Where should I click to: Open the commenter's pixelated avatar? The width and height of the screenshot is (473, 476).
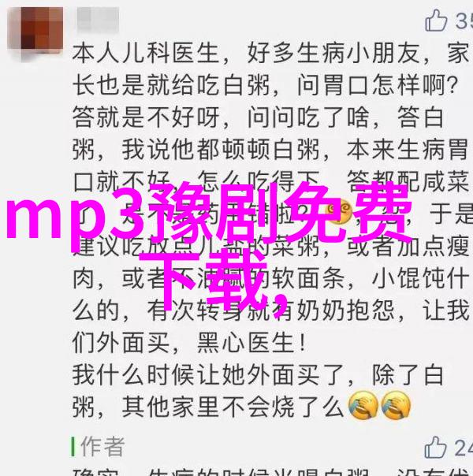pos(35,28)
